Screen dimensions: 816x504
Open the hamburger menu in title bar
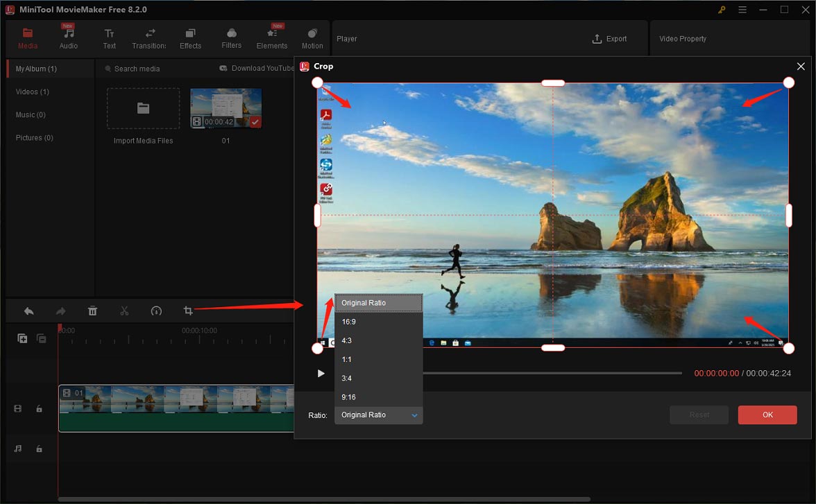(x=742, y=10)
